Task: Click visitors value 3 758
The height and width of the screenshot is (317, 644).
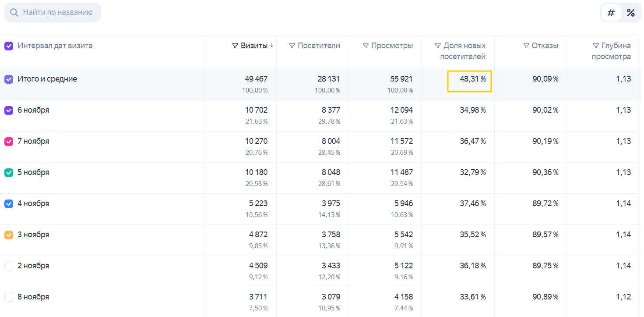Action: (331, 235)
